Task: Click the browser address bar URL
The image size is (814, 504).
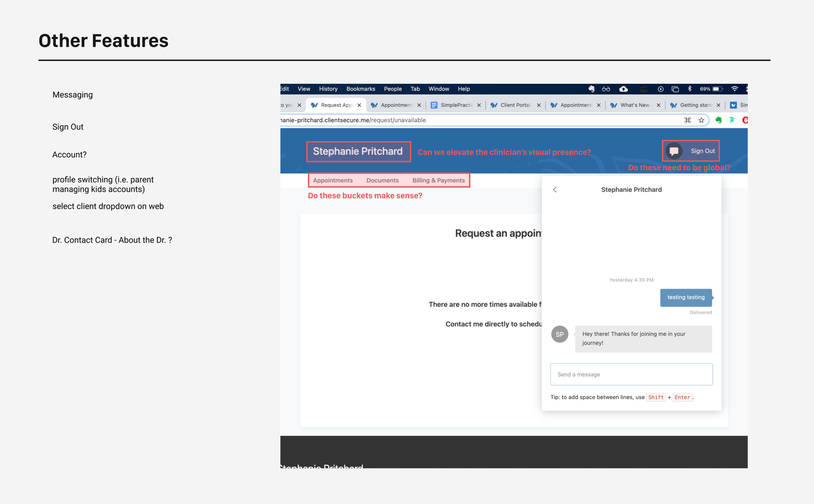Action: [x=353, y=120]
